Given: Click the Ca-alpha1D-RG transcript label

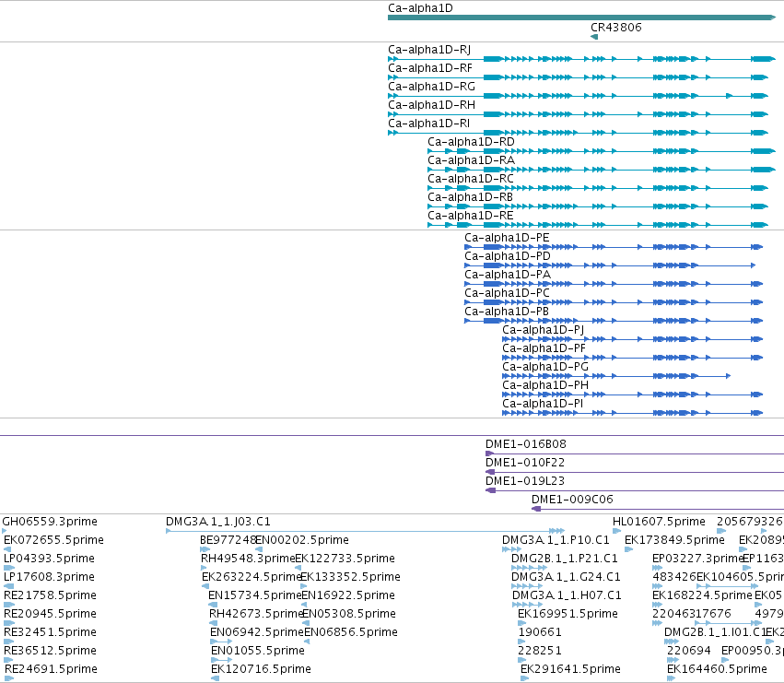Looking at the screenshot, I should pos(431,87).
